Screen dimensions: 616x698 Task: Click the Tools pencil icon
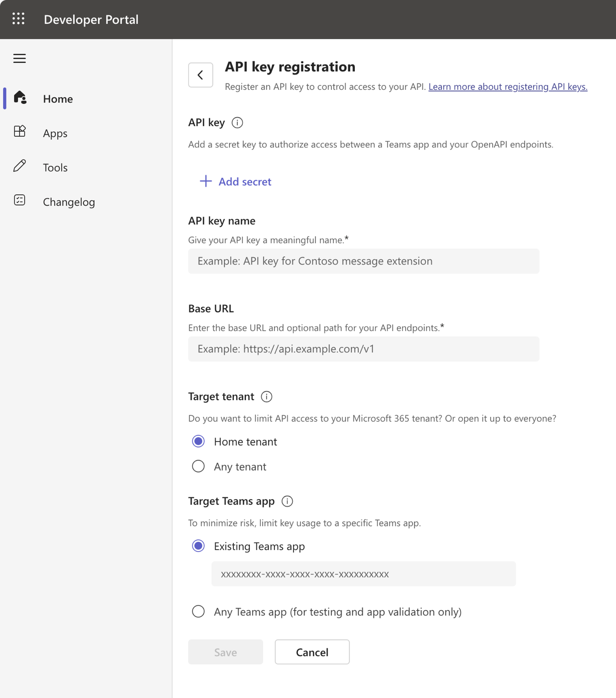[20, 166]
